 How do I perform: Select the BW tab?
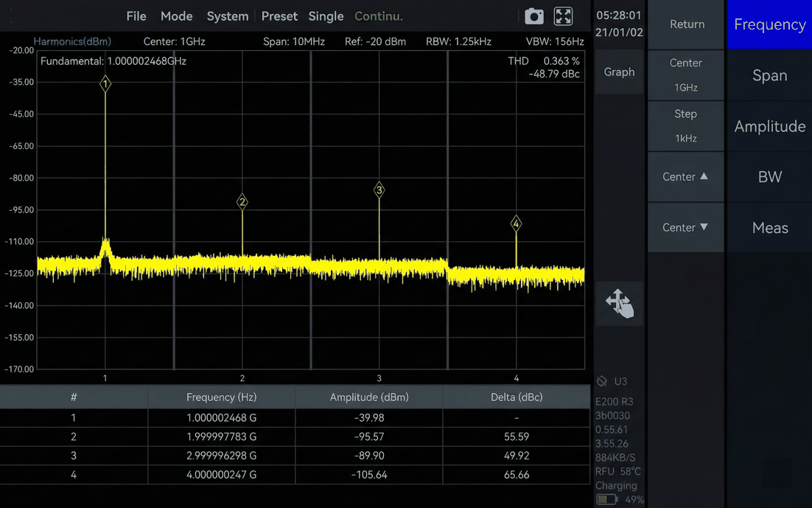point(769,177)
